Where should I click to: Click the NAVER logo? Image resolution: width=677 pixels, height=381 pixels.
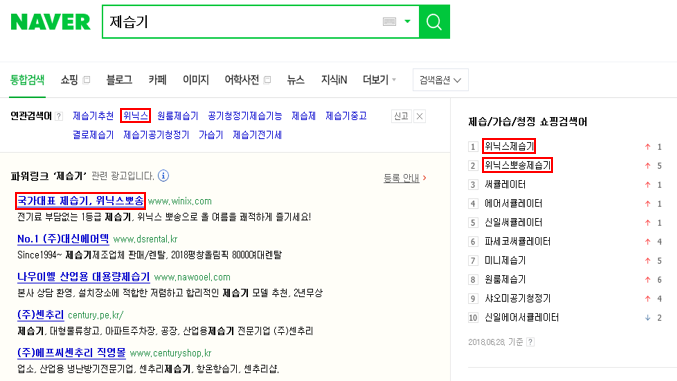tap(51, 22)
